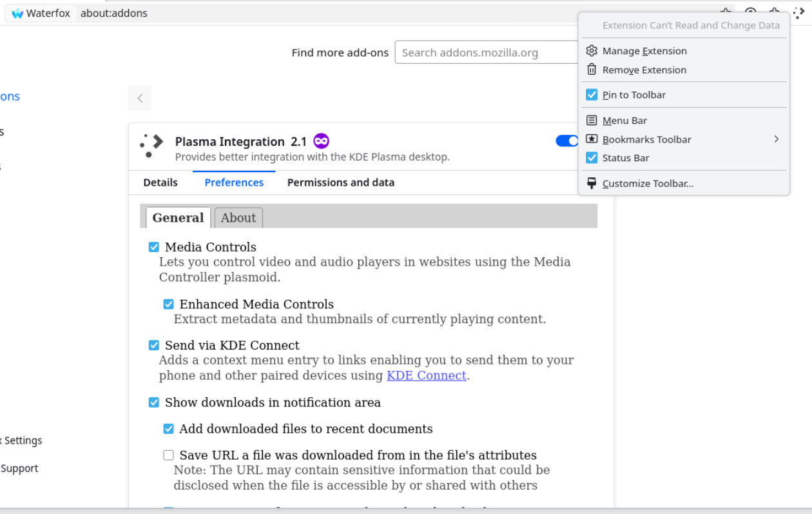Uncheck Status Bar in context menu
The image size is (812, 514).
592,157
